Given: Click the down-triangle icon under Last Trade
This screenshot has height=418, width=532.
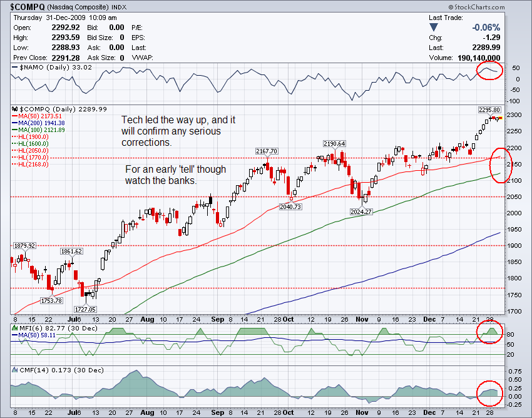Looking at the screenshot, I should pos(434,27).
